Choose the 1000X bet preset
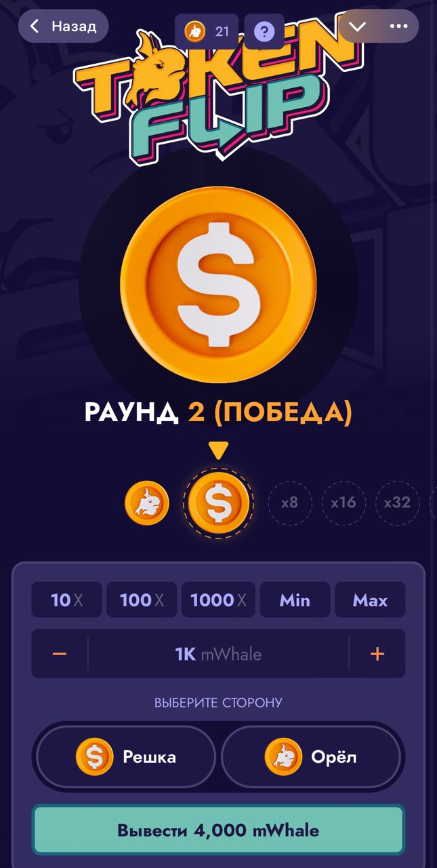 point(218,599)
